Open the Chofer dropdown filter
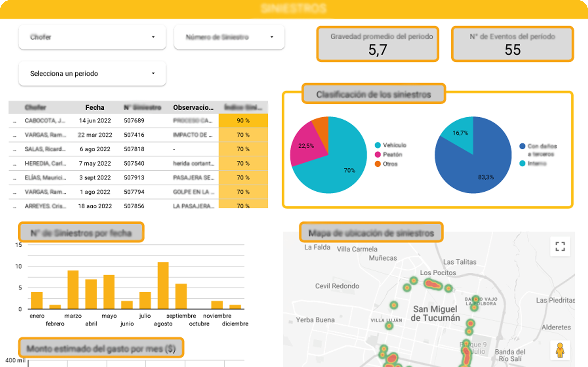The image size is (588, 367). click(92, 37)
